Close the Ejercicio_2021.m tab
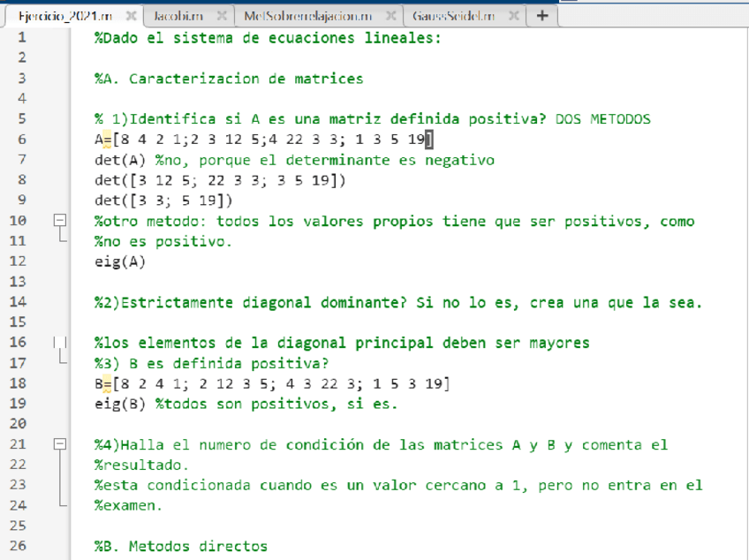Viewport: 749px width, 560px height. (x=130, y=16)
